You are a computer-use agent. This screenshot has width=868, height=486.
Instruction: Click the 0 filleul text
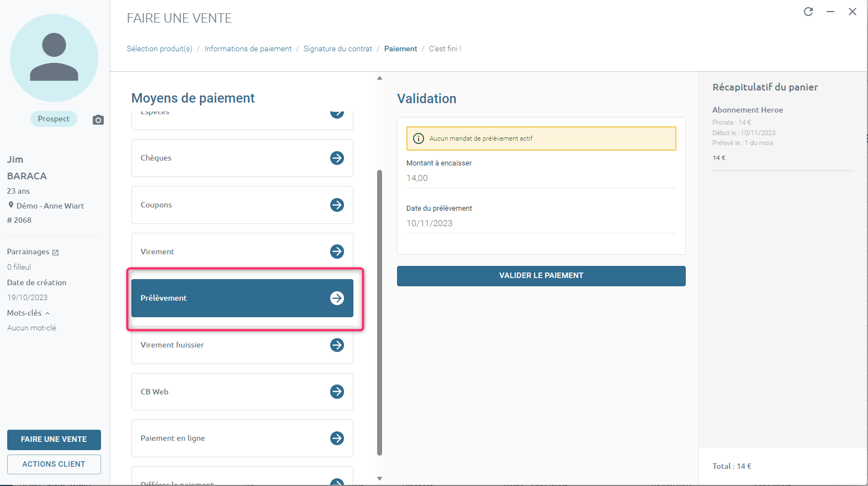pos(19,267)
